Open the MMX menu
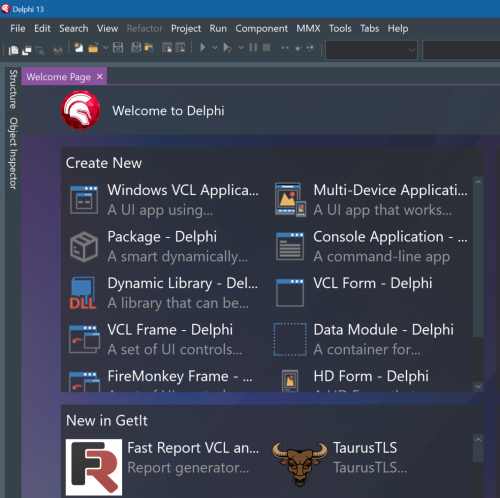500x498 pixels. (308, 29)
